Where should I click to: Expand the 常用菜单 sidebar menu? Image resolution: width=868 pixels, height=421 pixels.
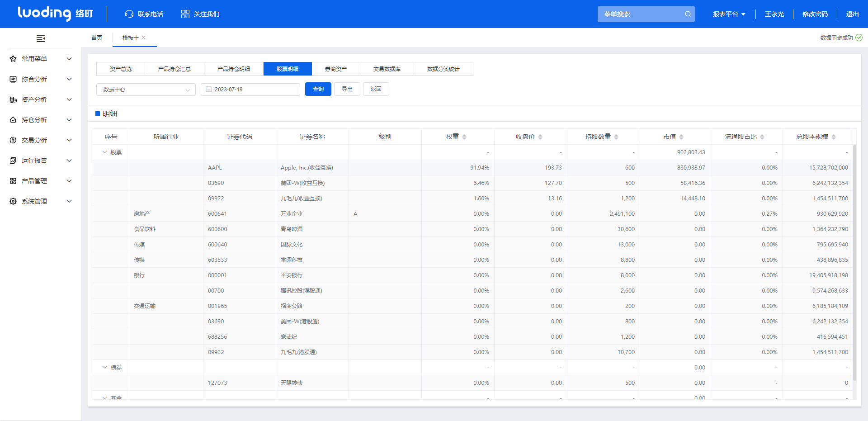coord(69,59)
